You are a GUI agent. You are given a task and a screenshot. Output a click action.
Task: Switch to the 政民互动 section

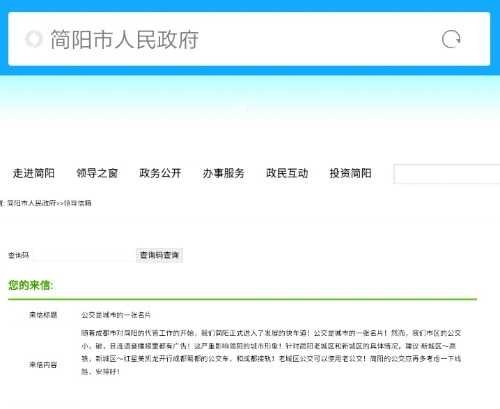pos(287,173)
